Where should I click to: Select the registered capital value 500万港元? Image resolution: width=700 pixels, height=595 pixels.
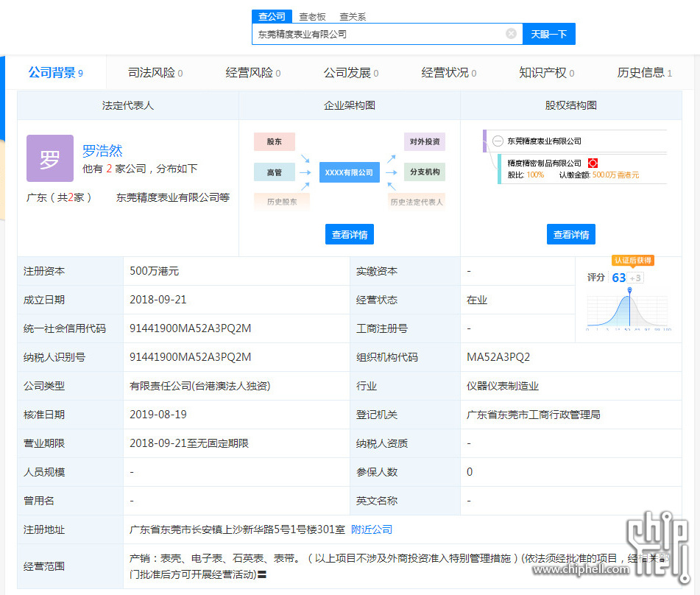pyautogui.click(x=154, y=271)
